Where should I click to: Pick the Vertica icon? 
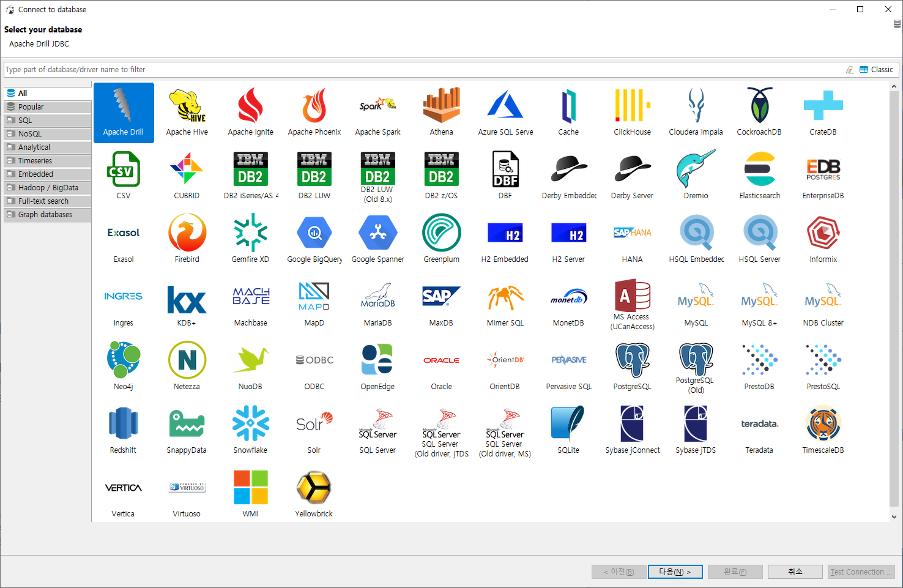(x=123, y=488)
